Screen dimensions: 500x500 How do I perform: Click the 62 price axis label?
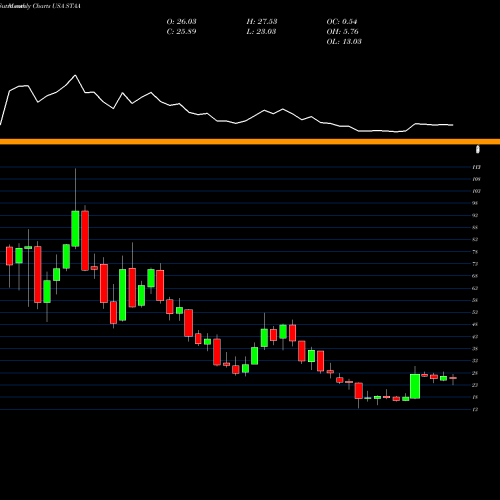[475, 288]
